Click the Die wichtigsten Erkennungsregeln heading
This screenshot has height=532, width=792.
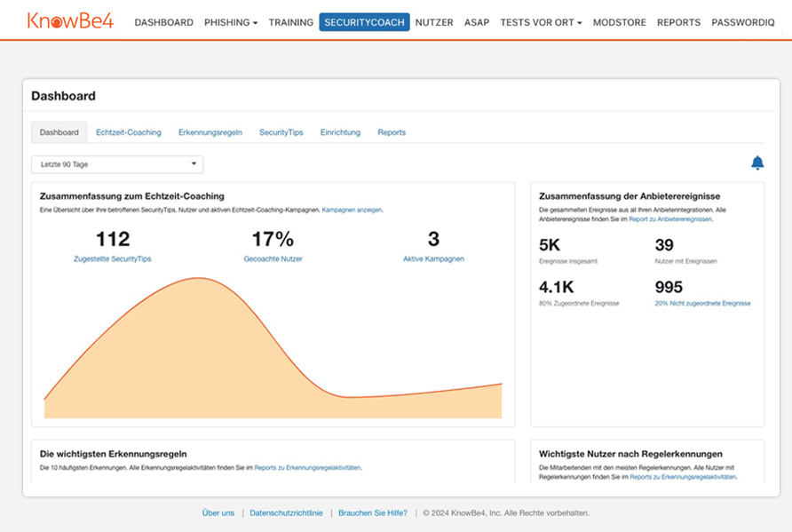113,454
